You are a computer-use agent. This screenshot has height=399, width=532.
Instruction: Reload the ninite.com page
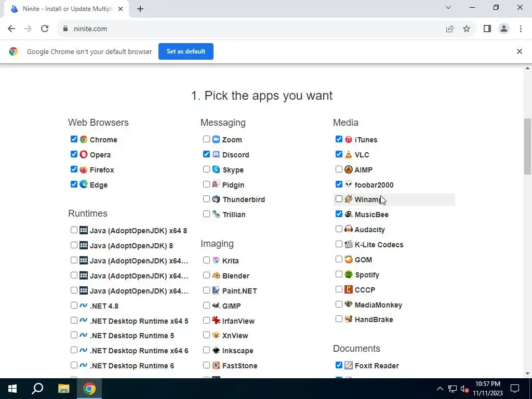45,29
